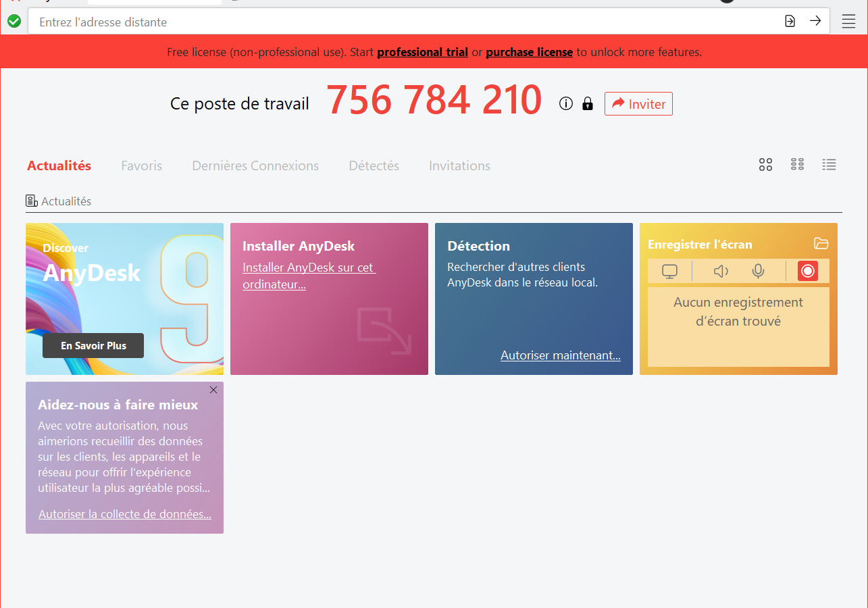Image resolution: width=868 pixels, height=608 pixels.
Task: Click the Enregistrer l'écran heading
Action: [x=700, y=245]
